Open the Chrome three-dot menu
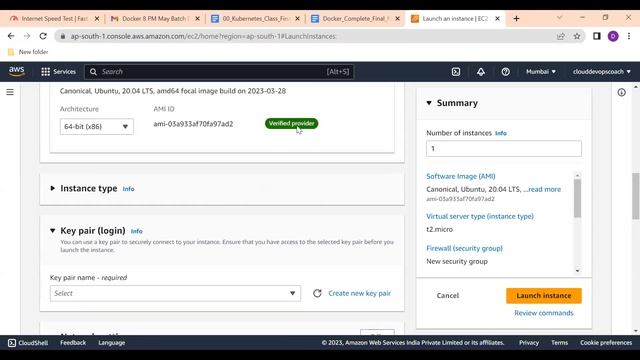This screenshot has width=640, height=360. click(629, 36)
